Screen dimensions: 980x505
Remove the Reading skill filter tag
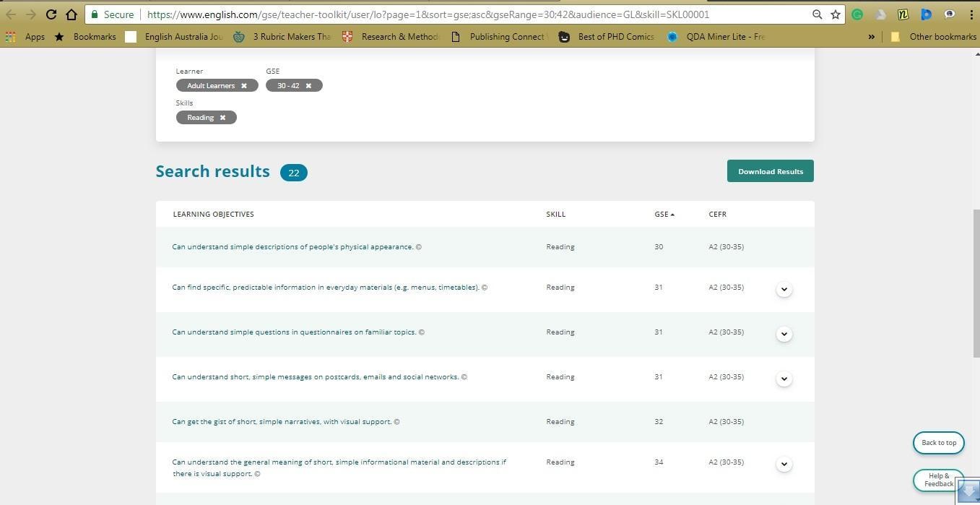click(x=222, y=118)
